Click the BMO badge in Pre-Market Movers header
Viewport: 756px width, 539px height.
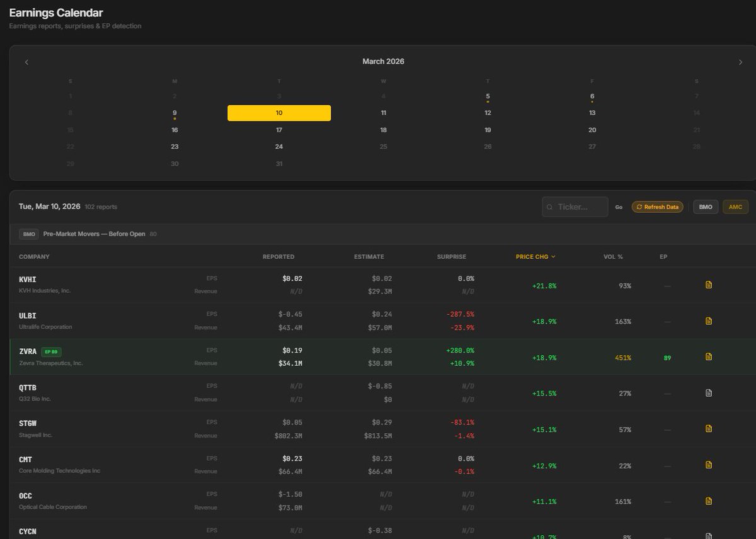pyautogui.click(x=29, y=234)
